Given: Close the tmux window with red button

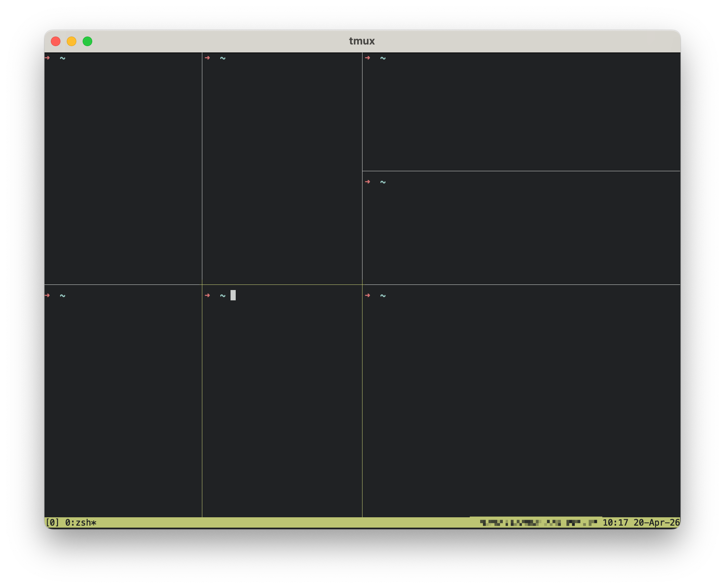Looking at the screenshot, I should click(56, 41).
